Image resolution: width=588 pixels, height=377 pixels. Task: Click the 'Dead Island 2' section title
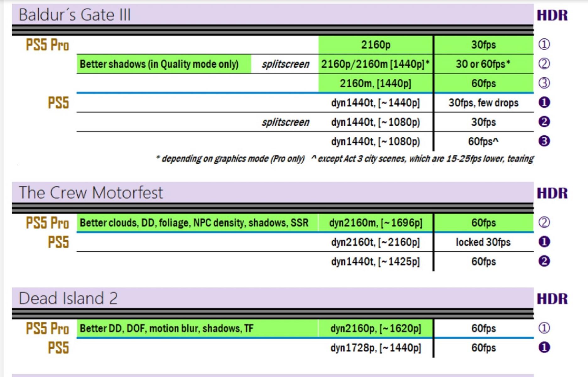68,298
